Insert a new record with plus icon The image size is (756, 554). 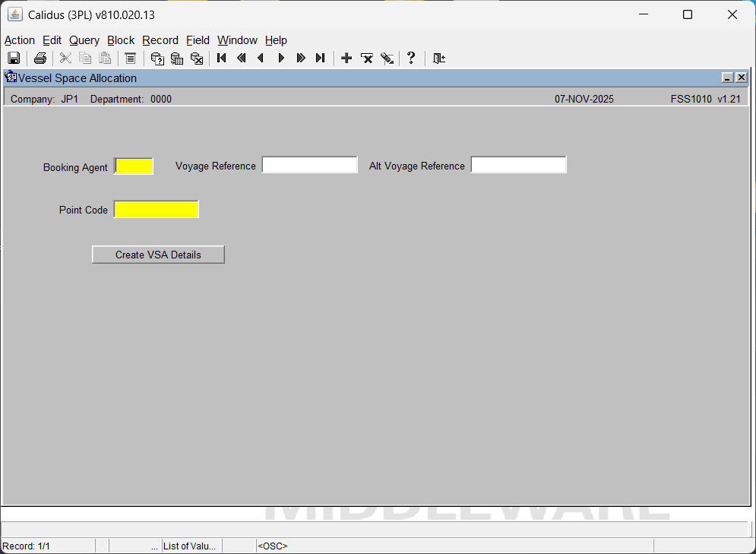[x=346, y=59]
